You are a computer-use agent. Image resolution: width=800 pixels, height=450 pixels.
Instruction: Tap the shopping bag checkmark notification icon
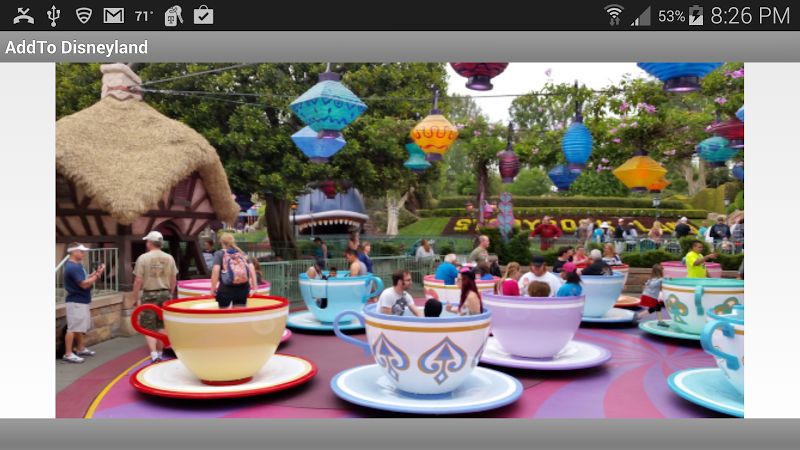[x=204, y=15]
